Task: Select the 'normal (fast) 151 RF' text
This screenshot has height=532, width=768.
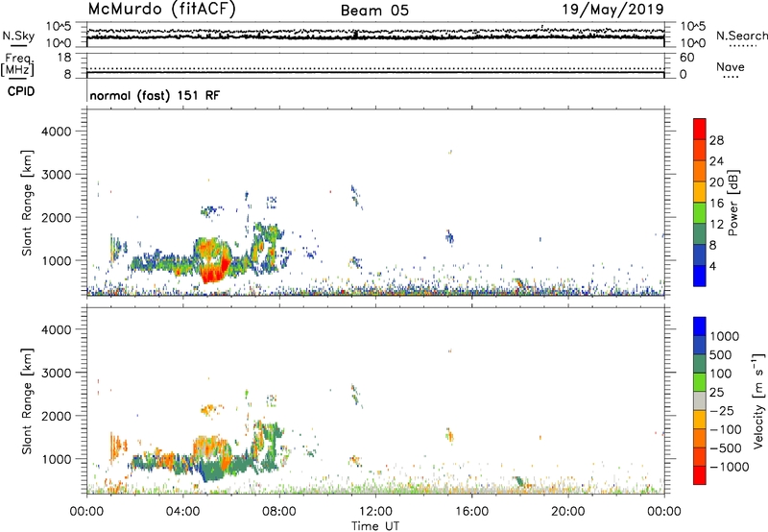Action: click(155, 95)
